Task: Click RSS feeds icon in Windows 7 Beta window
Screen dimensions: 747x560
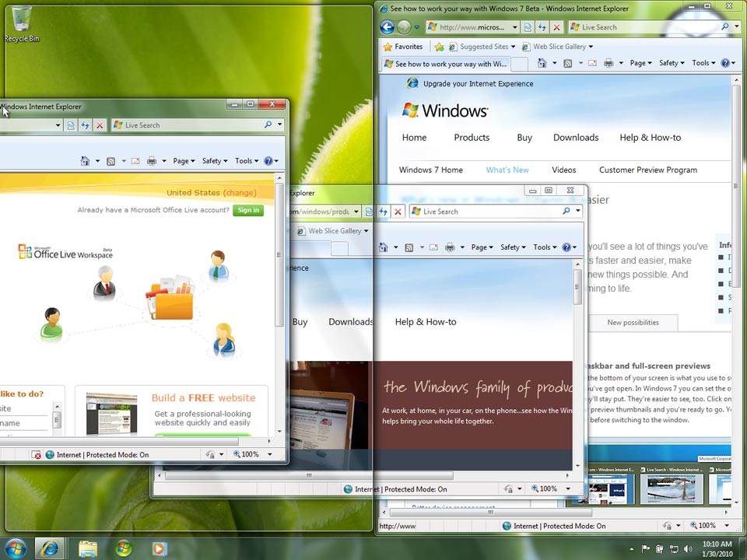Action: (568, 63)
